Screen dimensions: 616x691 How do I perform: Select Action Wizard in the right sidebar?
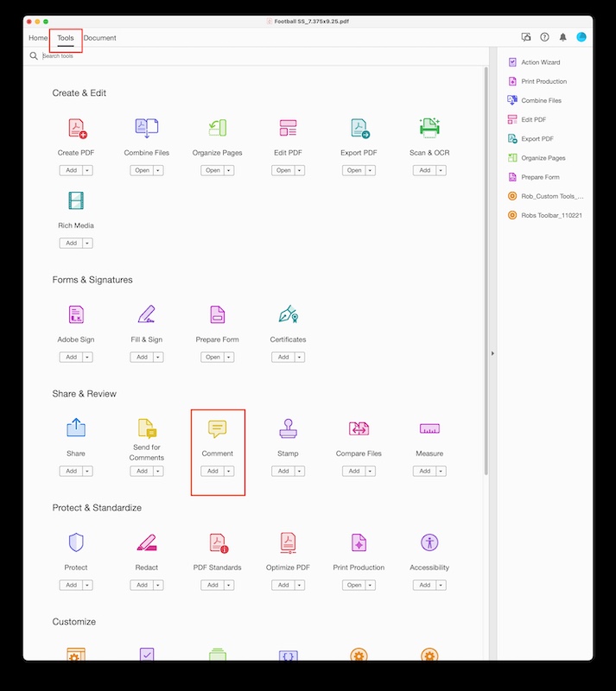[540, 62]
